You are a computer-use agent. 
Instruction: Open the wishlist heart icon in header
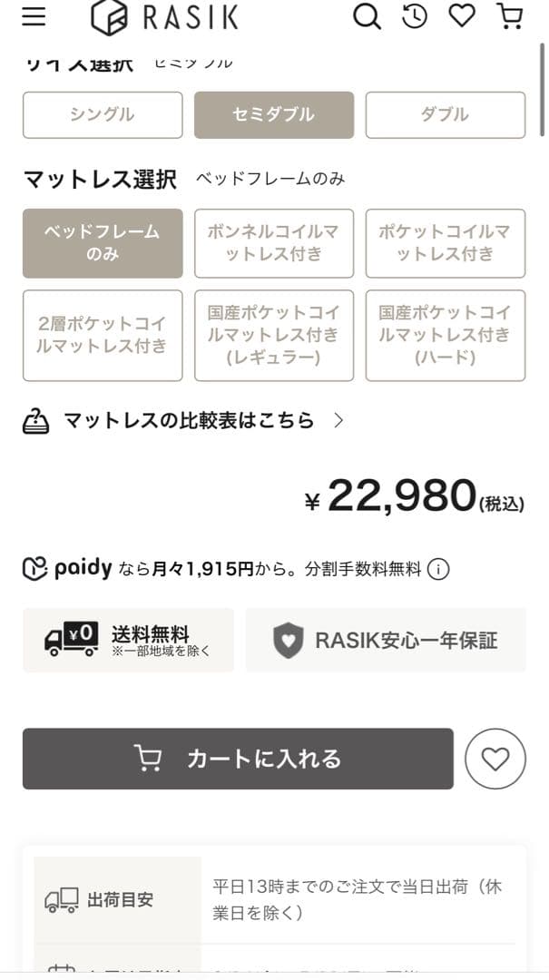click(x=462, y=16)
